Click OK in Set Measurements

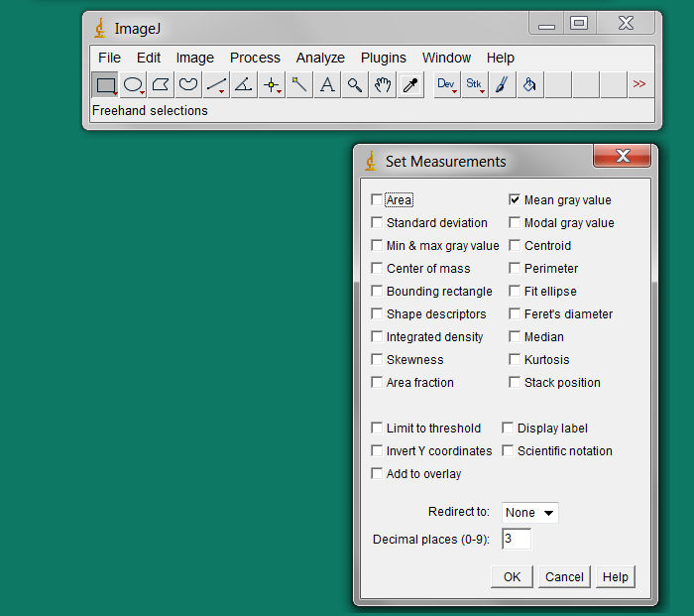513,576
